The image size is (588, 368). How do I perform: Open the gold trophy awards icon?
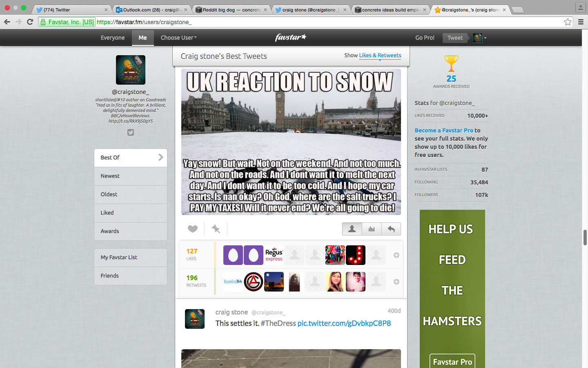point(451,64)
